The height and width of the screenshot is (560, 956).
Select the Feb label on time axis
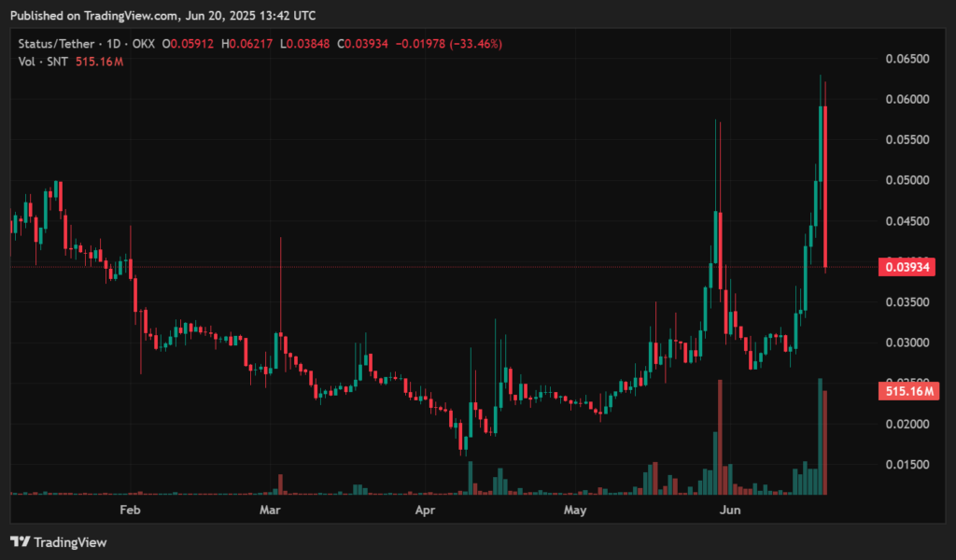tap(130, 511)
